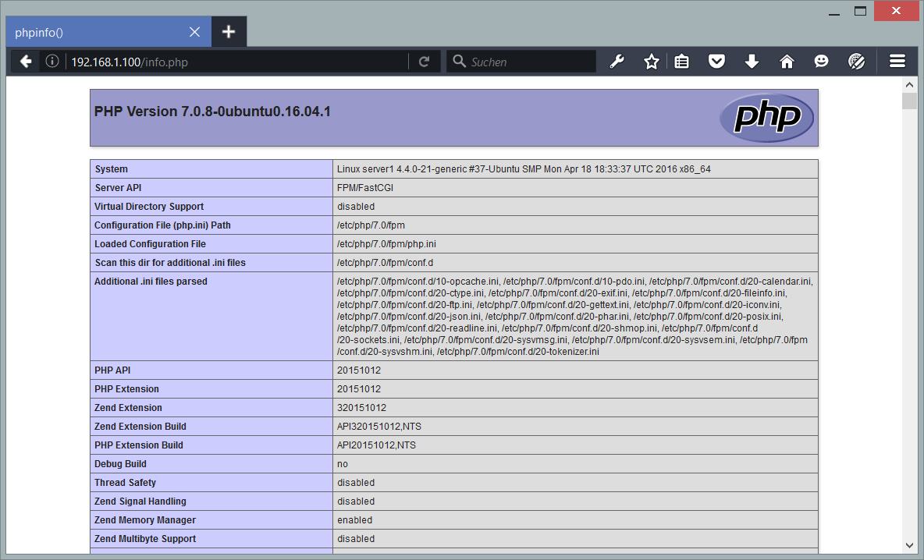Screen dimensions: 924x560
Task: Close the phpinfo() tab
Action: tap(194, 32)
